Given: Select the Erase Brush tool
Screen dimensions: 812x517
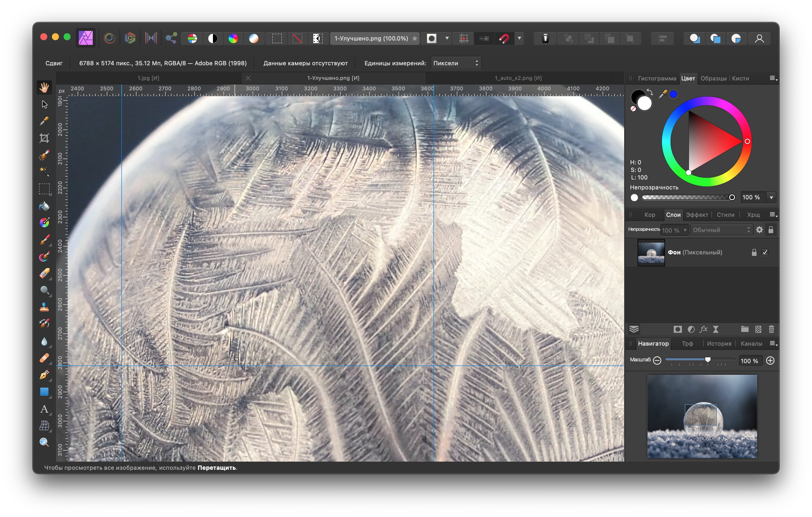Looking at the screenshot, I should (44, 273).
